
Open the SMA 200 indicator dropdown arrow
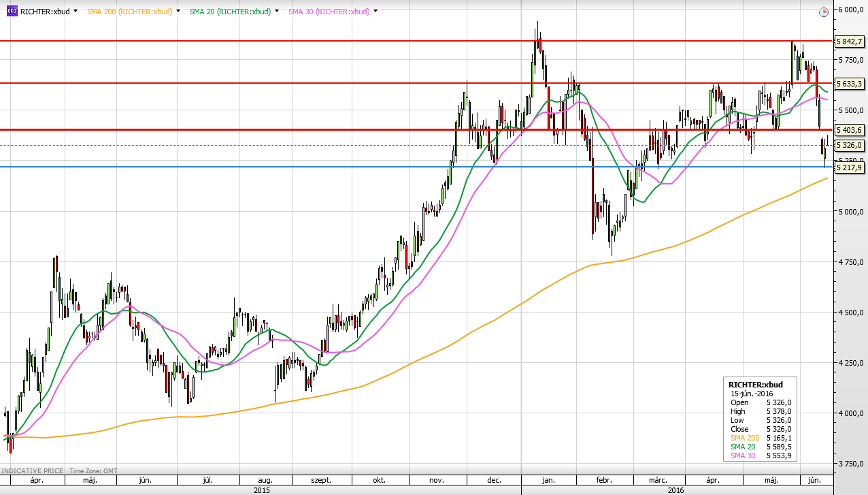coord(178,12)
